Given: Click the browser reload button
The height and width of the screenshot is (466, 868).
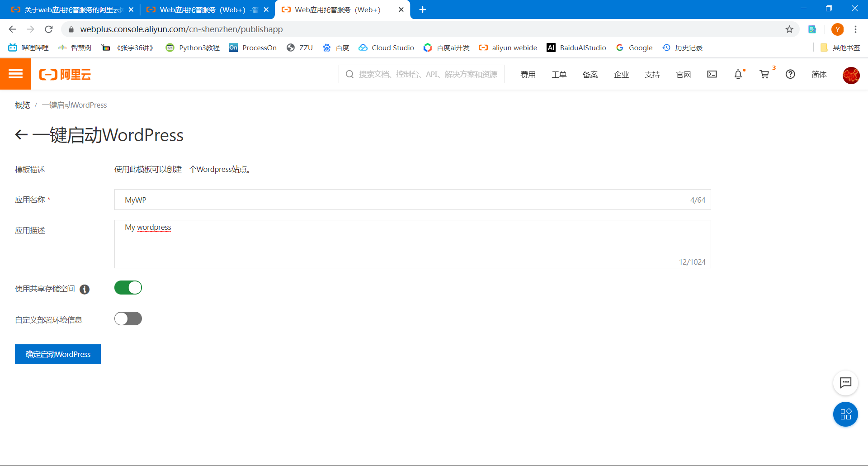Looking at the screenshot, I should [49, 29].
